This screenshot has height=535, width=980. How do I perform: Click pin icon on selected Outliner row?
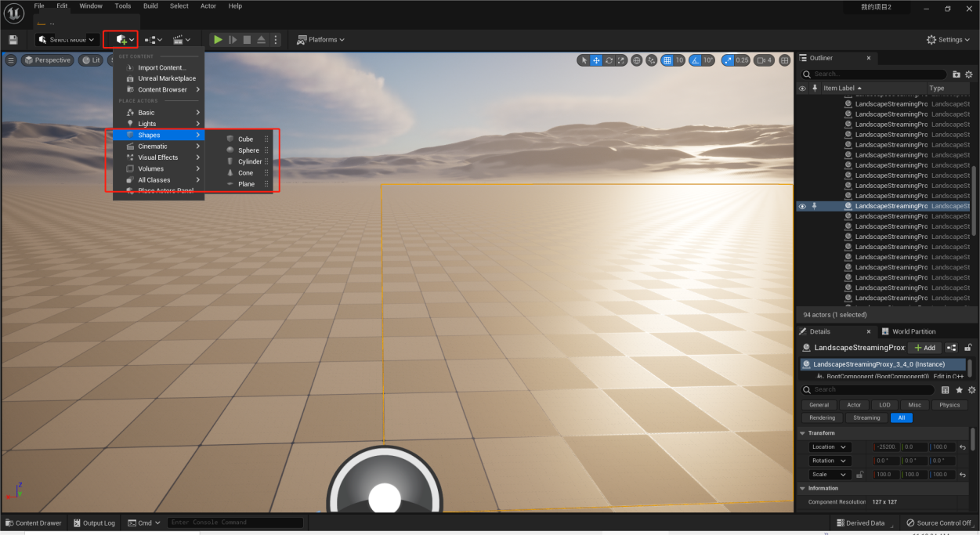(x=815, y=206)
